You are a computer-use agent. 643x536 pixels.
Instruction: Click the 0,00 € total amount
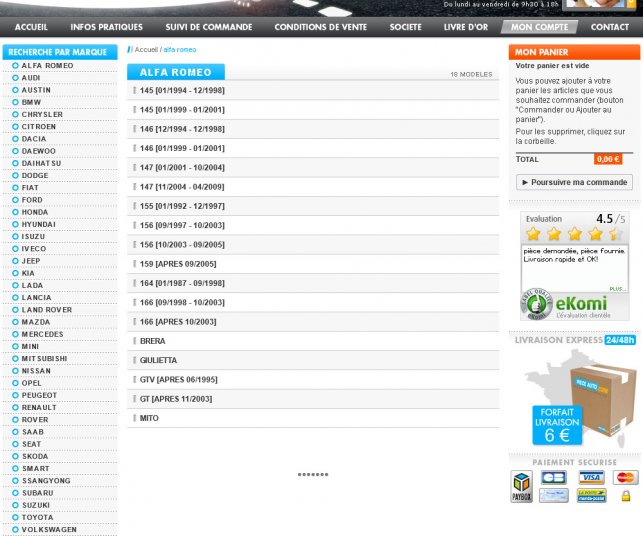coord(608,159)
